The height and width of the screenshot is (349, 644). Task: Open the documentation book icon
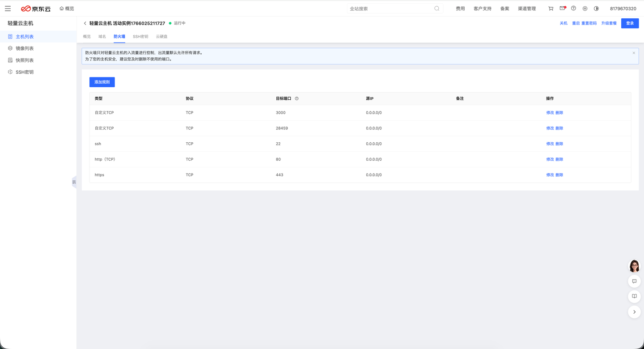(x=634, y=296)
